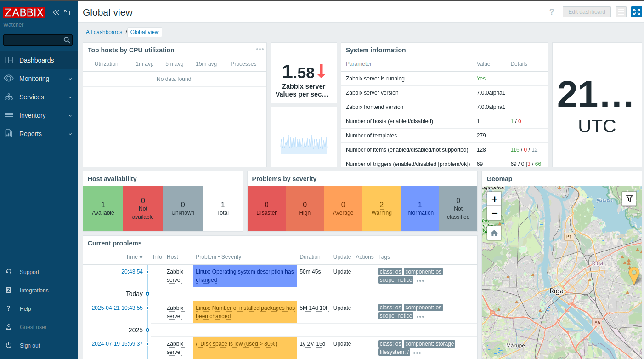Collapse the sidebar with double-chevron icon
The image size is (644, 359).
coord(56,12)
